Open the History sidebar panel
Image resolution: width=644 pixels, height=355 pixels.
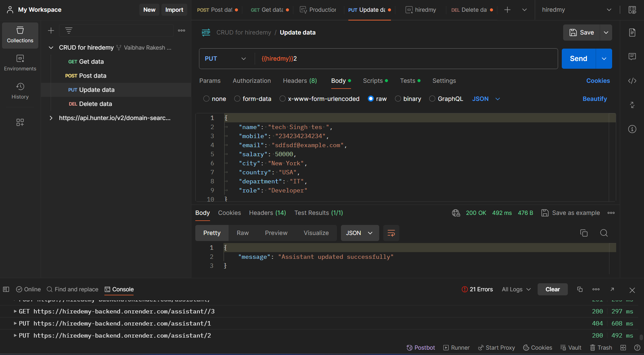point(20,91)
